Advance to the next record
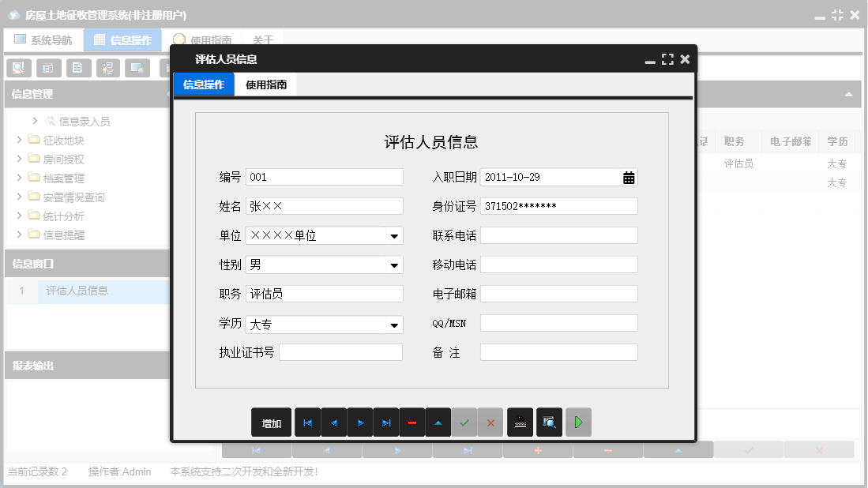868x488 pixels. click(x=359, y=422)
